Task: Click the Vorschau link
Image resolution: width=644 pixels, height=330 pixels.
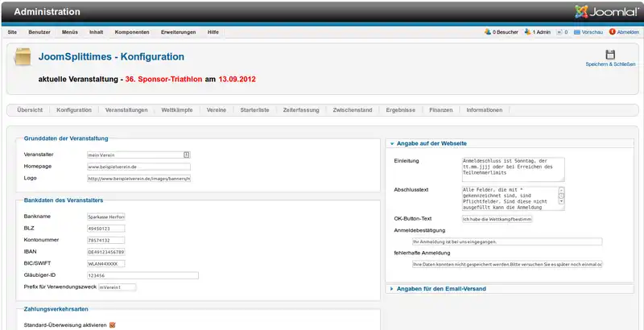Action: click(592, 32)
